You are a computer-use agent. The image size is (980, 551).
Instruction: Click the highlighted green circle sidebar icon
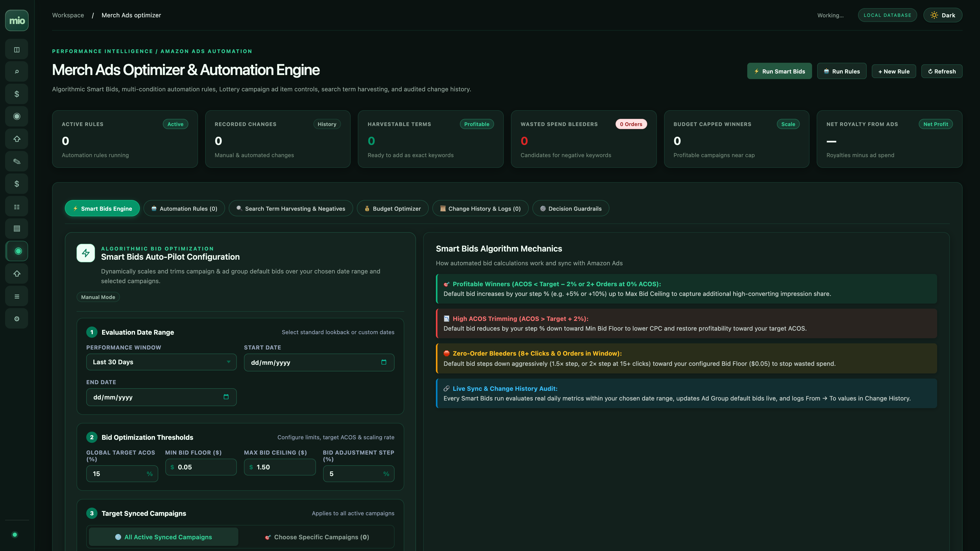click(x=17, y=251)
